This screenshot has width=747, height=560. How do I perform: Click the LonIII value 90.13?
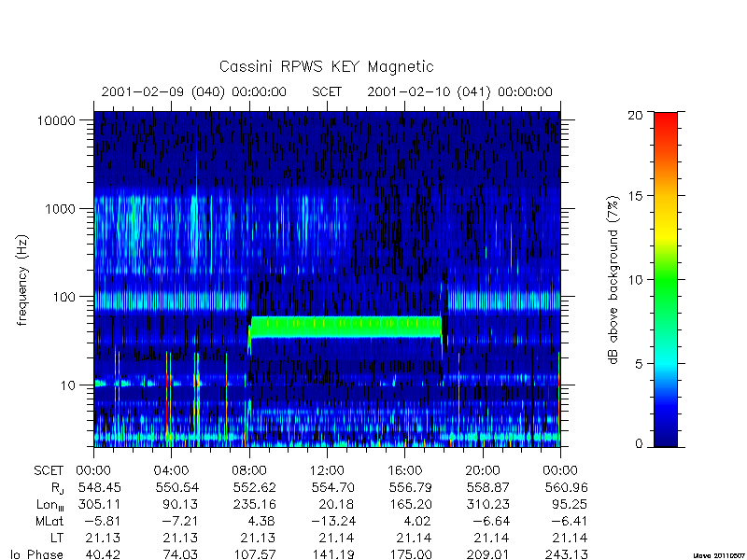click(x=180, y=504)
